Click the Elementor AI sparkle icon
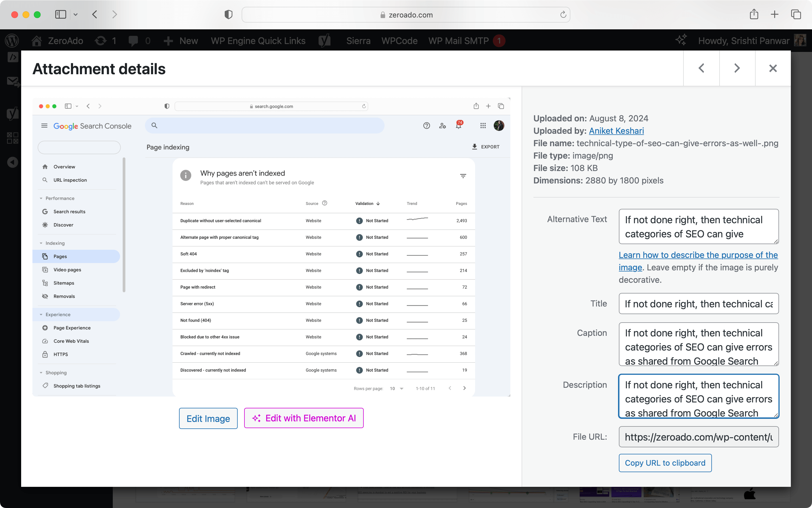Viewport: 812px width, 508px height. (681, 40)
